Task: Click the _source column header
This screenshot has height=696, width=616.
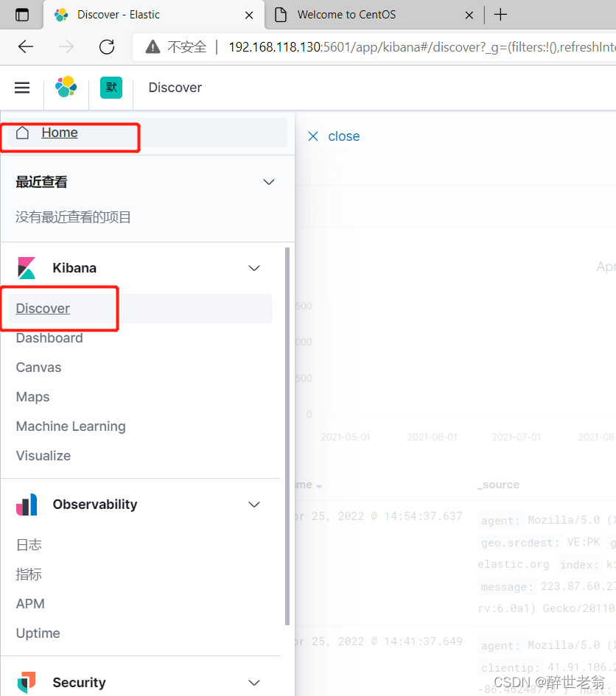Action: point(498,485)
